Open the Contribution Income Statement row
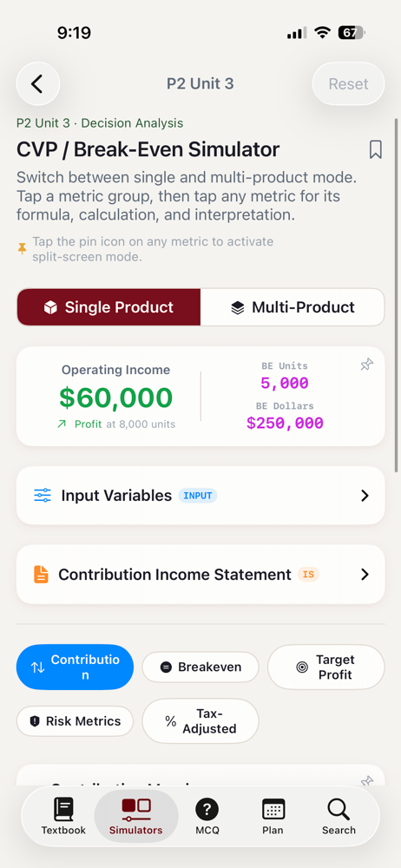401x868 pixels. (x=200, y=575)
